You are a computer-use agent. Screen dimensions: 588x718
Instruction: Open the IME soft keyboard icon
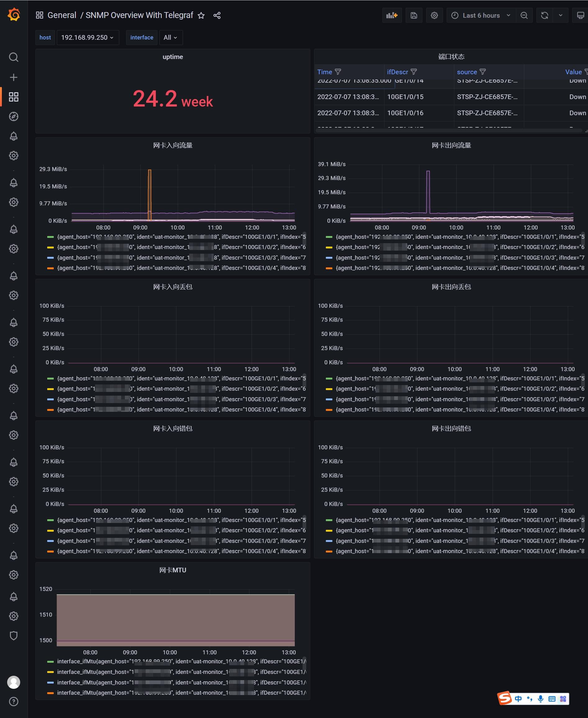(552, 699)
